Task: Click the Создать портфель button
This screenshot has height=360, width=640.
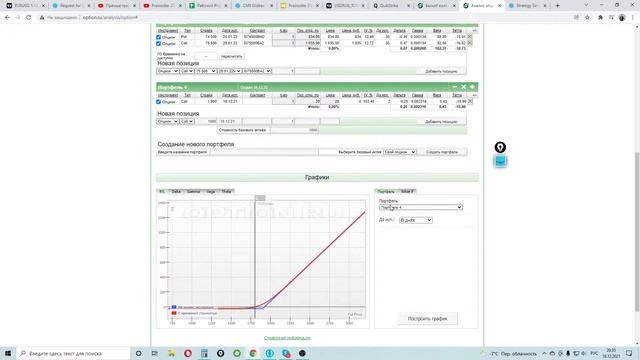Action: pos(442,152)
